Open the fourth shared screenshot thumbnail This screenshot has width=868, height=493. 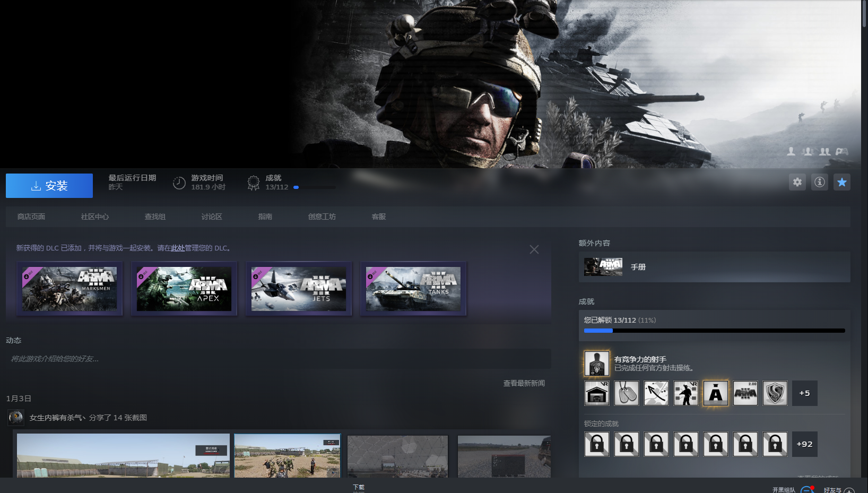504,456
